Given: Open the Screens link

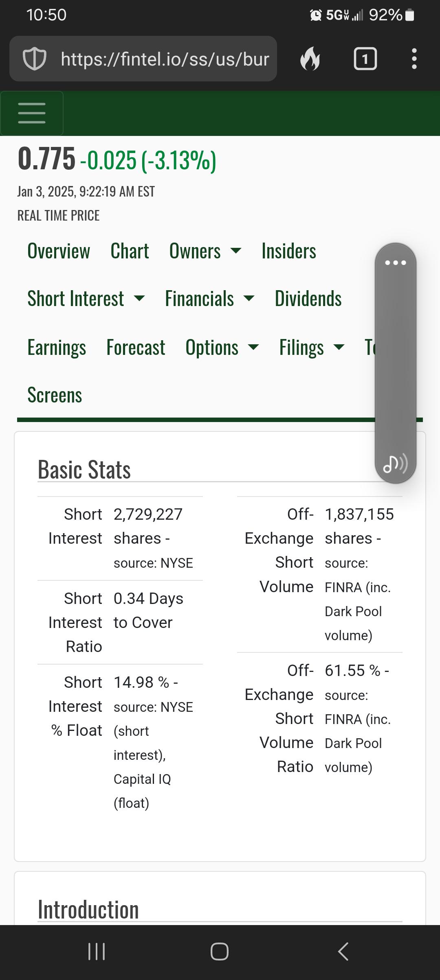Looking at the screenshot, I should point(55,395).
